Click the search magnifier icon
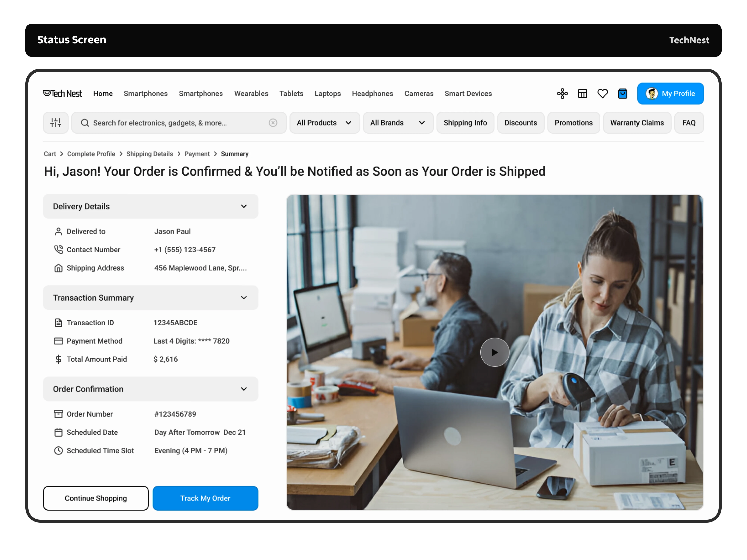 pos(85,123)
